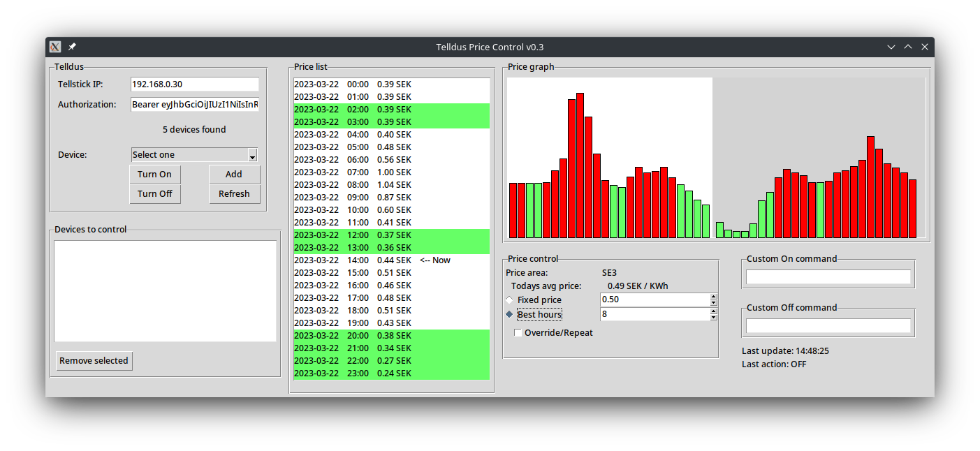Decrease the Fixed price value with down arrow
Screen dimensions: 980x451
coord(714,302)
